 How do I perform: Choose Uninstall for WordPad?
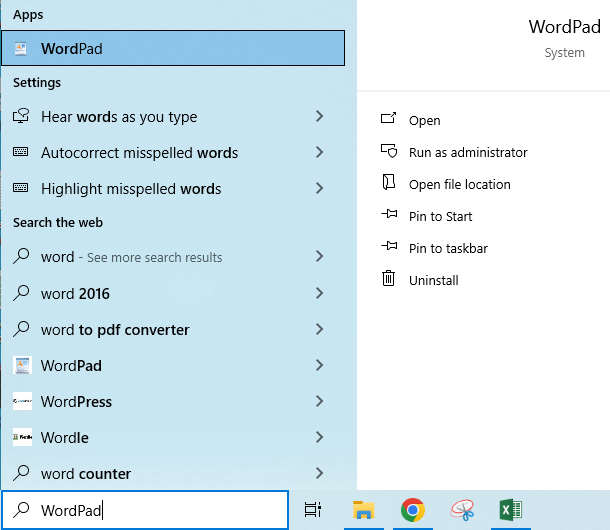point(433,280)
